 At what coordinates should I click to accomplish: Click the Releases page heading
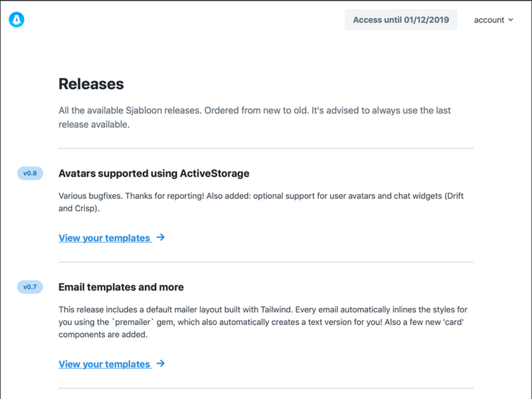91,84
